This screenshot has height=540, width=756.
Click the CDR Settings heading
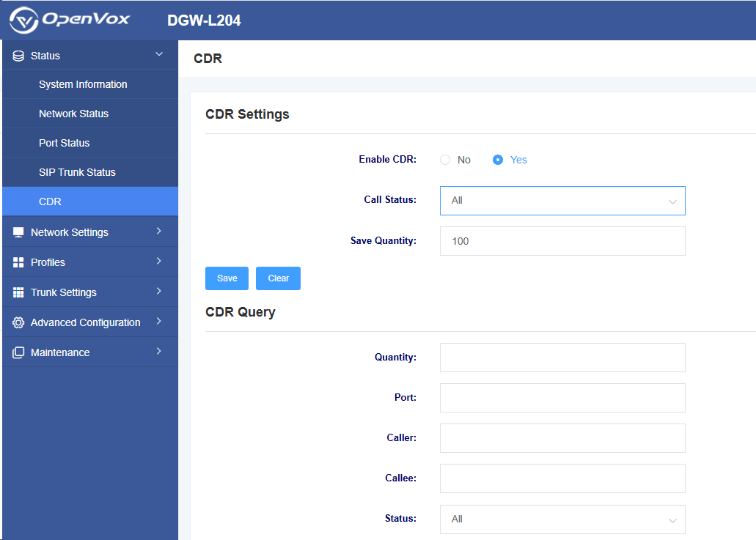coord(247,114)
